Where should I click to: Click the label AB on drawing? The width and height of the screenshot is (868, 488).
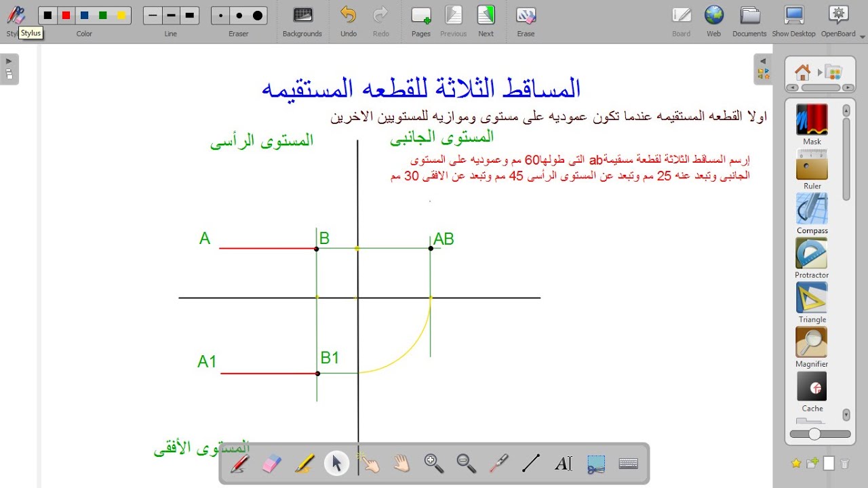pyautogui.click(x=443, y=239)
